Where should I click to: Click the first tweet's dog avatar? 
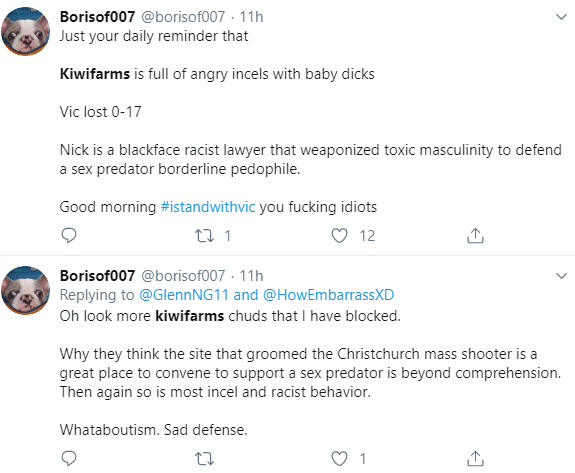[x=25, y=31]
